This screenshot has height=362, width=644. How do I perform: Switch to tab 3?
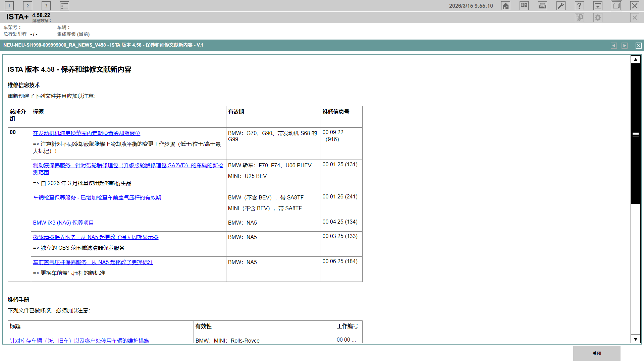[x=46, y=6]
